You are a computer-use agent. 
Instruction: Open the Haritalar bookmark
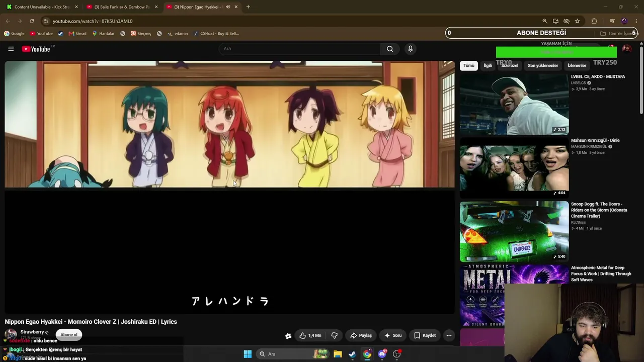(103, 34)
